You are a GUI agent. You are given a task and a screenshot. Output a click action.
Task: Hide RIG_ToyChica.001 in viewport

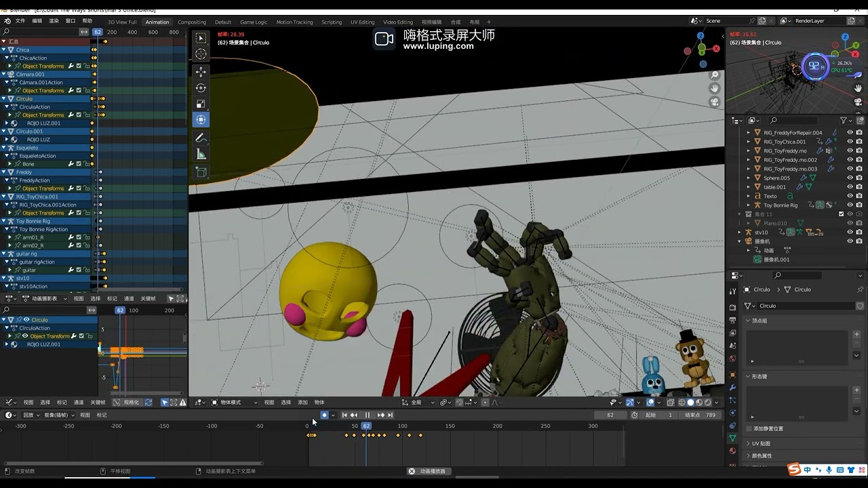[850, 142]
